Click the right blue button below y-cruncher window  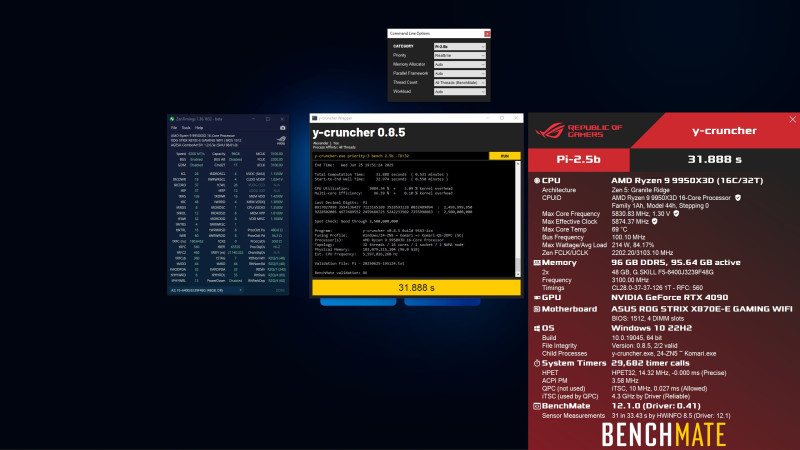click(x=442, y=302)
